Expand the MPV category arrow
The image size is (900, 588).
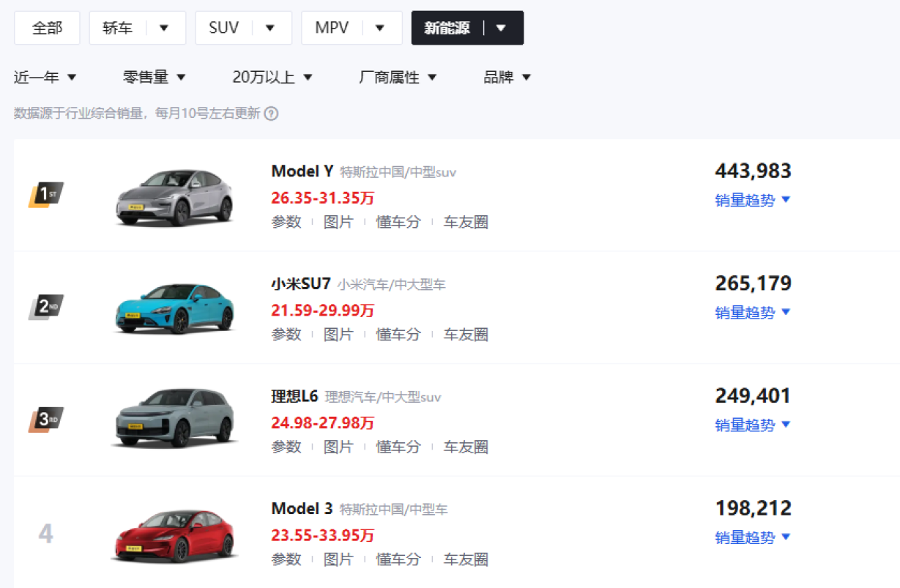pyautogui.click(x=379, y=28)
